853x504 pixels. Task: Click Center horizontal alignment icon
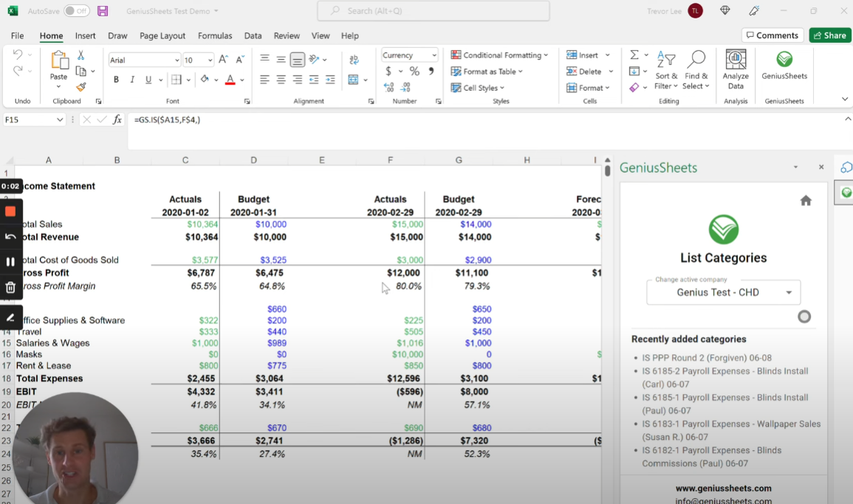point(281,80)
